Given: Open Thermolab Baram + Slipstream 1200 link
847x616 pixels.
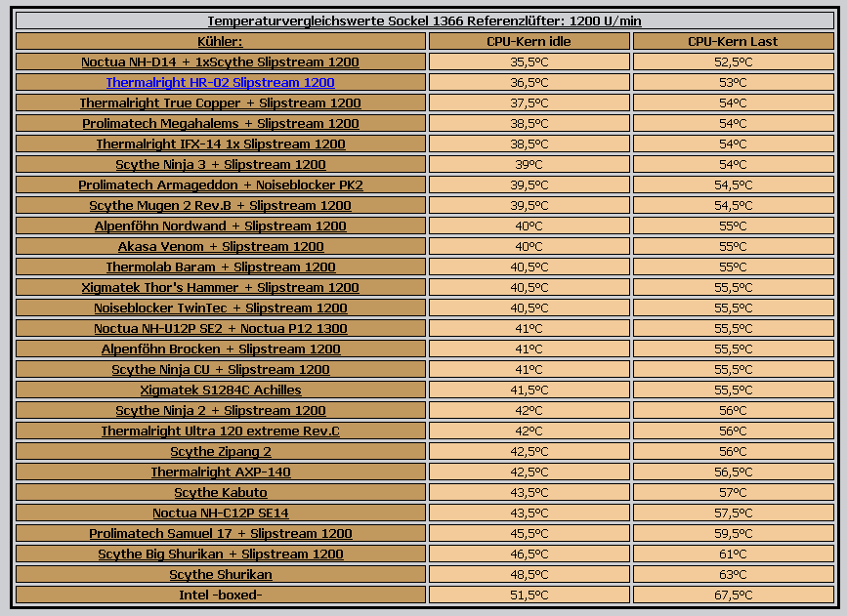Looking at the screenshot, I should click(220, 267).
